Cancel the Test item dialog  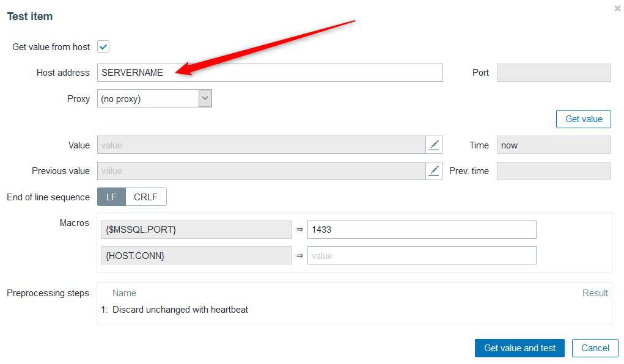[595, 348]
